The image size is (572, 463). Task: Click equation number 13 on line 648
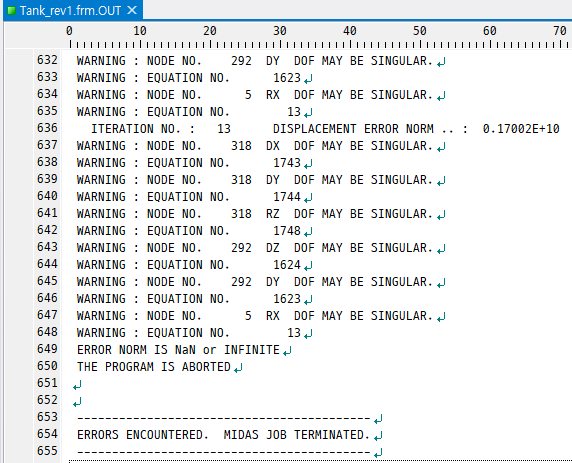[294, 332]
